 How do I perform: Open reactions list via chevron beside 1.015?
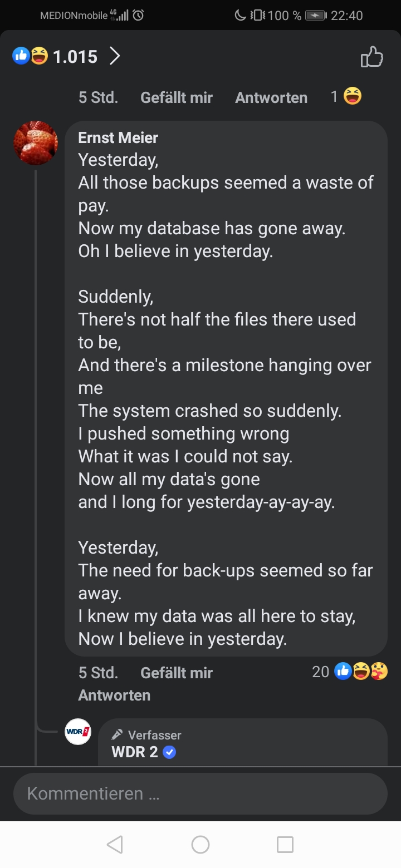coord(115,56)
